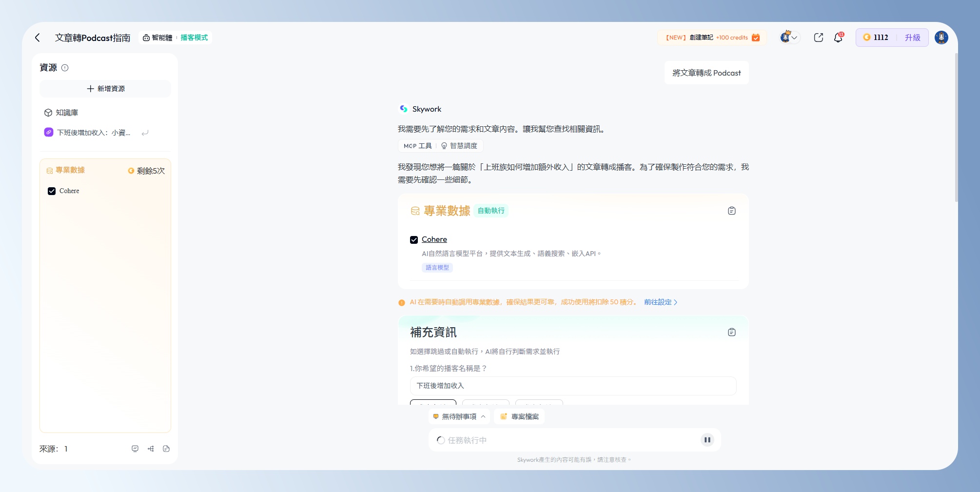Image resolution: width=980 pixels, height=492 pixels.
Task: Click the vertical scrollbar on the right
Action: [x=957, y=127]
